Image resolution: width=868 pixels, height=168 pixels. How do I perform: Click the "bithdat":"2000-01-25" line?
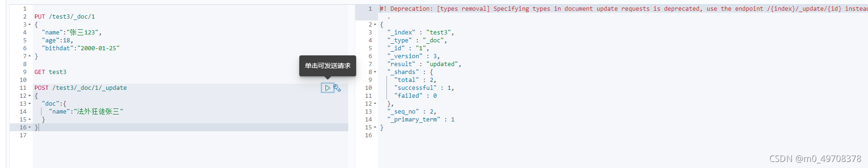pyautogui.click(x=81, y=48)
